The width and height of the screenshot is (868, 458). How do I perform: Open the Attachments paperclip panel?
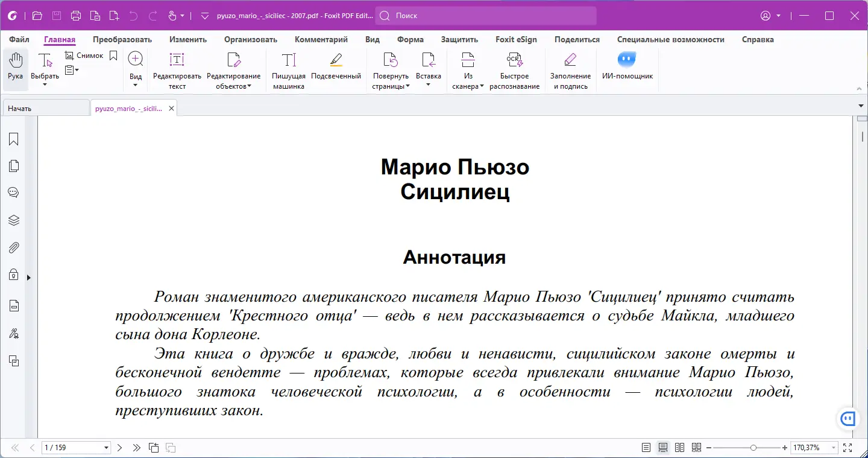[13, 247]
